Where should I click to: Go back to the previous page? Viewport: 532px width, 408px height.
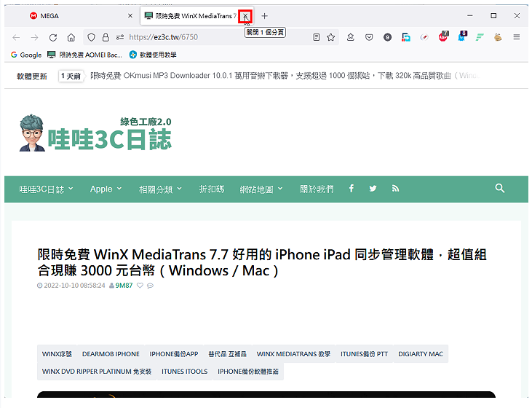pos(16,37)
